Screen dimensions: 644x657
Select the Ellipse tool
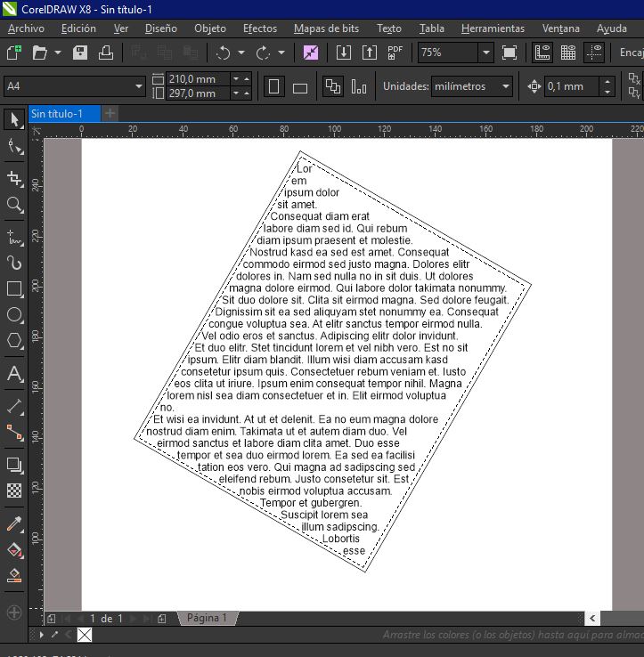[14, 314]
